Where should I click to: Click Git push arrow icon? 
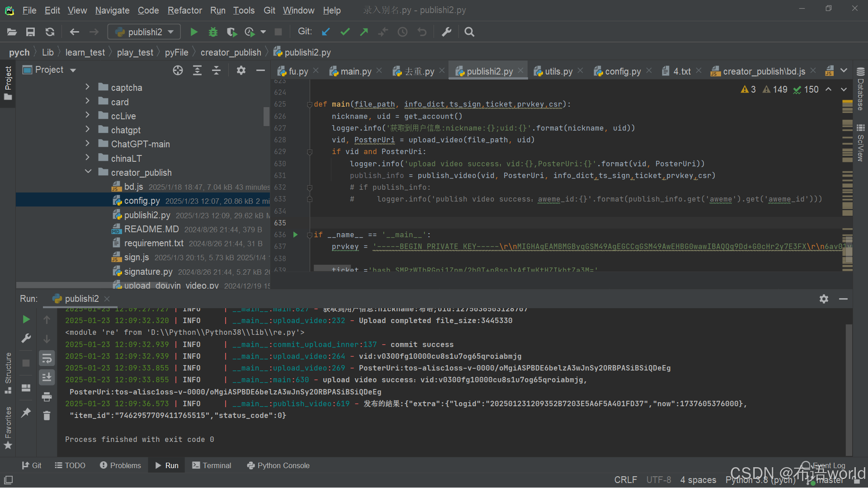[364, 32]
